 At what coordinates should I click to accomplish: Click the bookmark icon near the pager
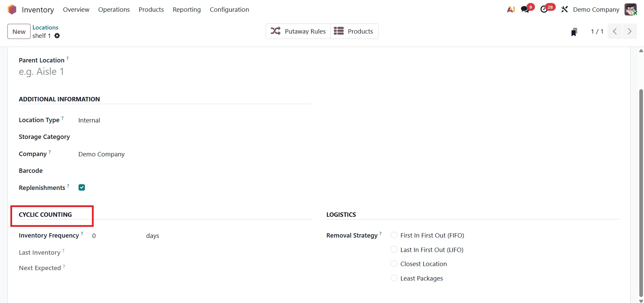[574, 31]
